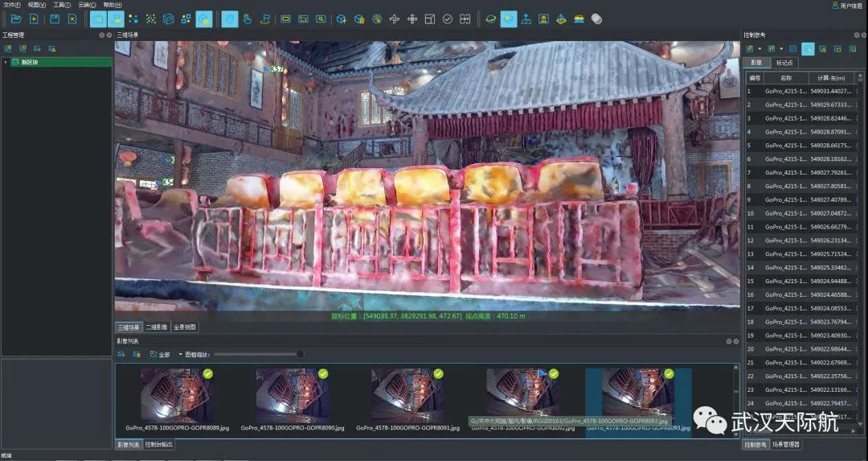
Task: Click the circled checkmark icon in toolbar
Action: tap(448, 19)
